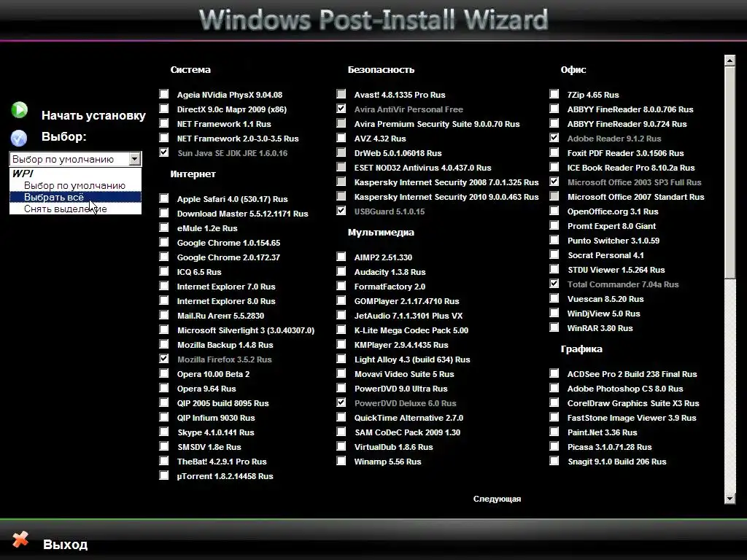
Task: Uncheck Total Commander 7.04a Rus
Action: [554, 284]
